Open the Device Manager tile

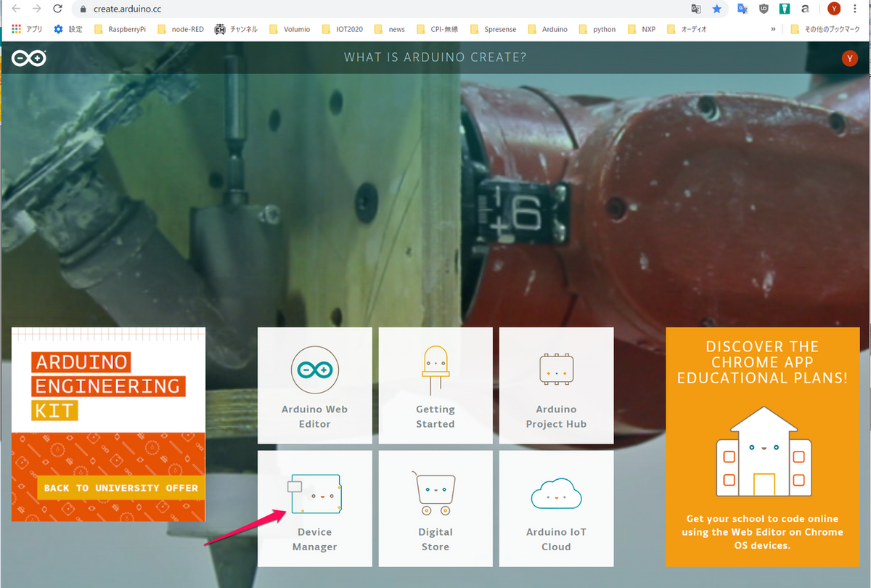[x=315, y=508]
